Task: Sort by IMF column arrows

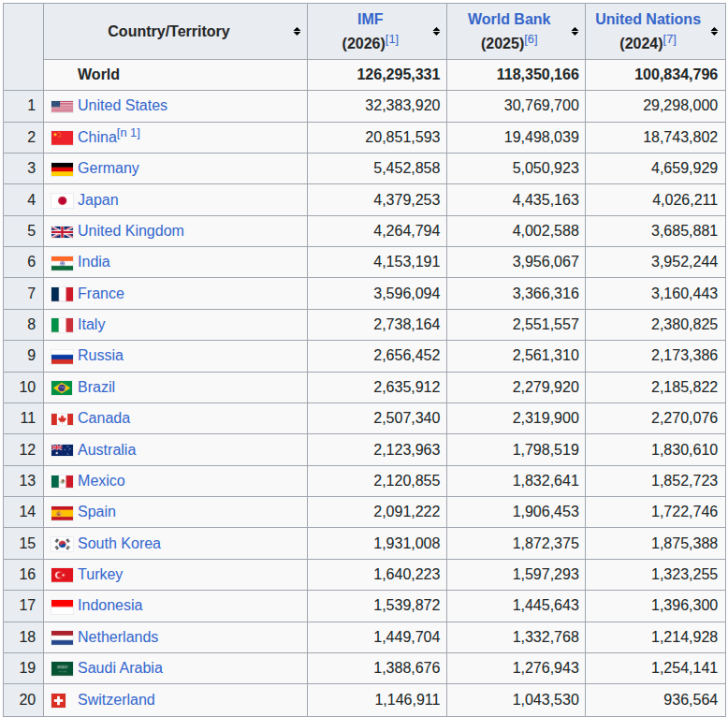Action: (x=436, y=32)
